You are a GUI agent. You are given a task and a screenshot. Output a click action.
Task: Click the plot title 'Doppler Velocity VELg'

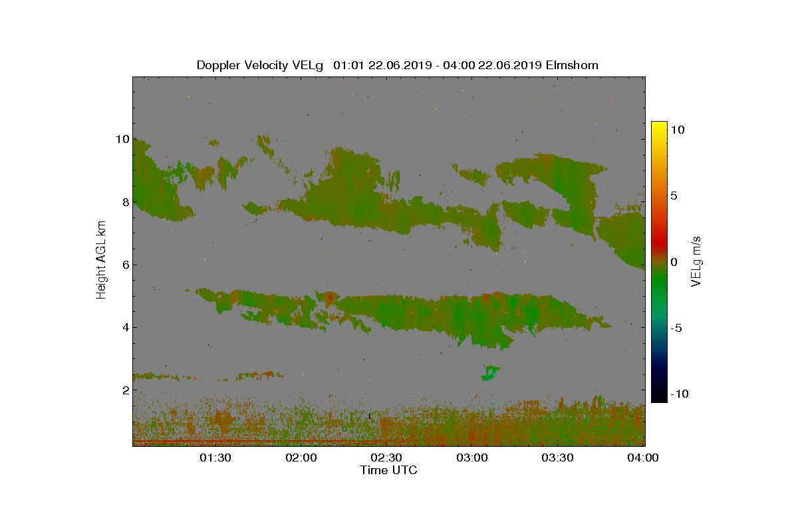click(260, 65)
